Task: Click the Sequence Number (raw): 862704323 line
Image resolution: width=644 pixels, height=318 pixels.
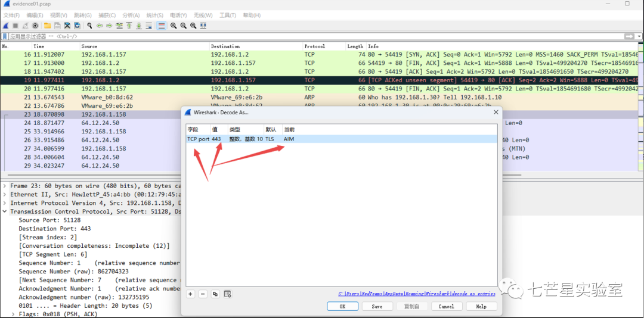Action: pyautogui.click(x=74, y=272)
